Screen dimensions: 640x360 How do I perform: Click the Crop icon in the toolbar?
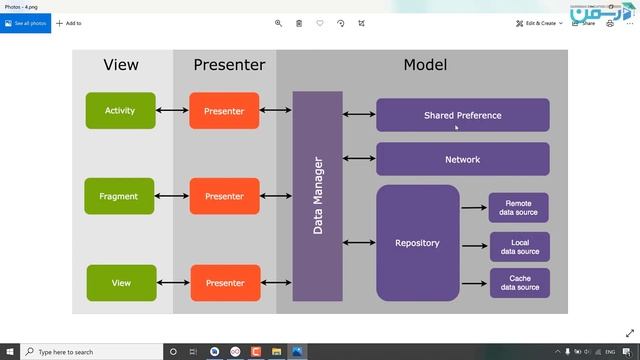[362, 23]
